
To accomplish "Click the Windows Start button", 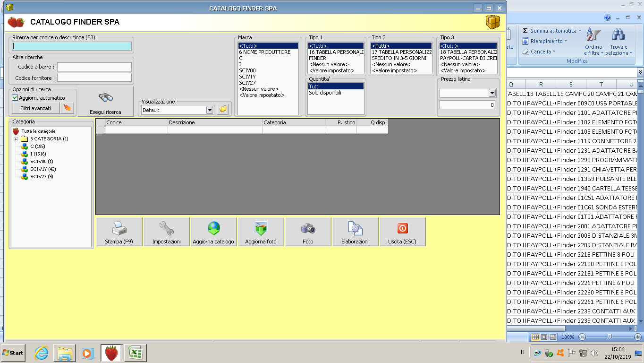I will 13,353.
